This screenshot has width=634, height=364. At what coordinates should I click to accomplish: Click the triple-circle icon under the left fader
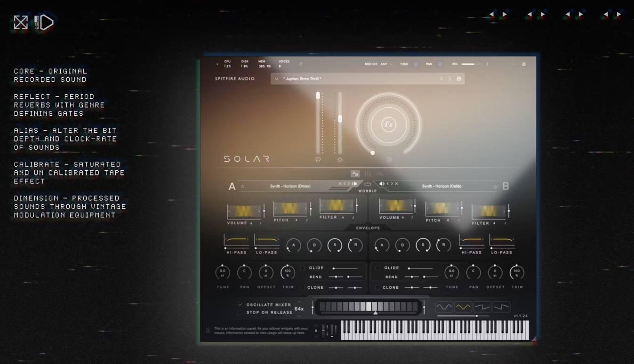[318, 160]
